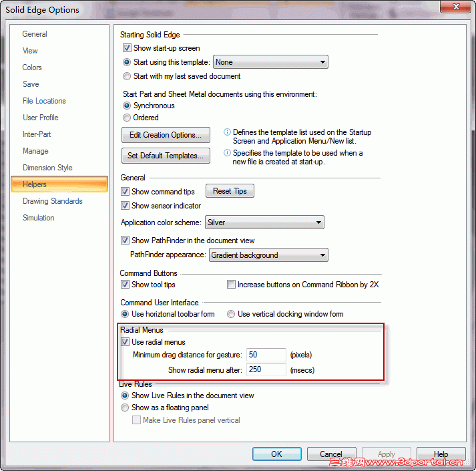Open the Manage options page
The height and width of the screenshot is (471, 476).
[35, 151]
